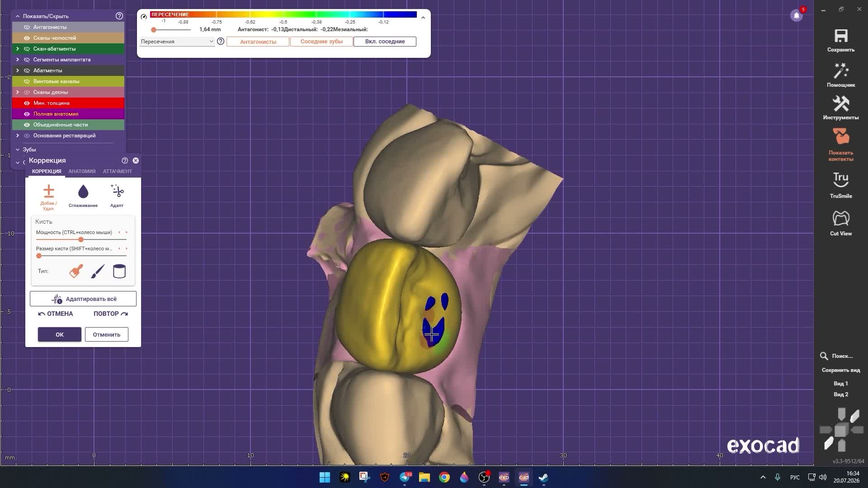
Task: Click the ОТМЕНА undo button
Action: [56, 314]
